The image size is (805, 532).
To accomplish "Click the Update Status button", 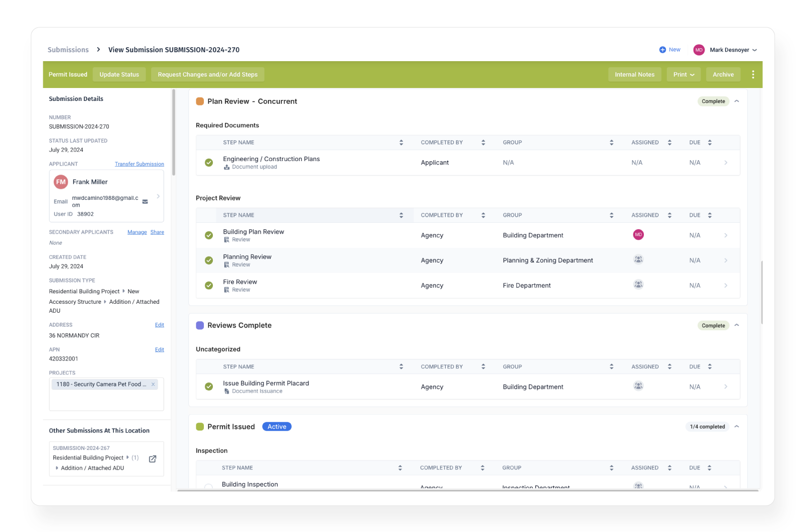I will pos(119,75).
